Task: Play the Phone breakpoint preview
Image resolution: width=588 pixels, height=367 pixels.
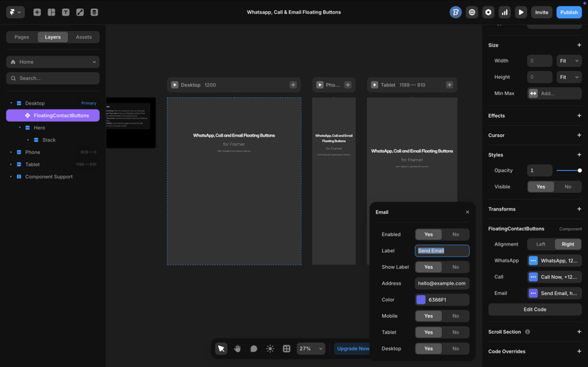Action: (320, 85)
